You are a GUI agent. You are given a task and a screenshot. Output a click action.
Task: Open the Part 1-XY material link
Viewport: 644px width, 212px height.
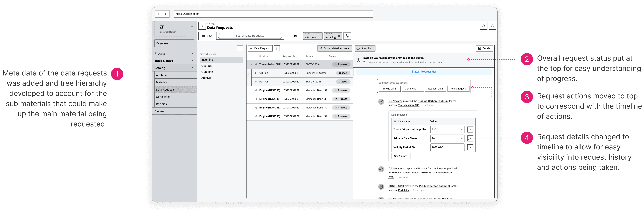403,190
